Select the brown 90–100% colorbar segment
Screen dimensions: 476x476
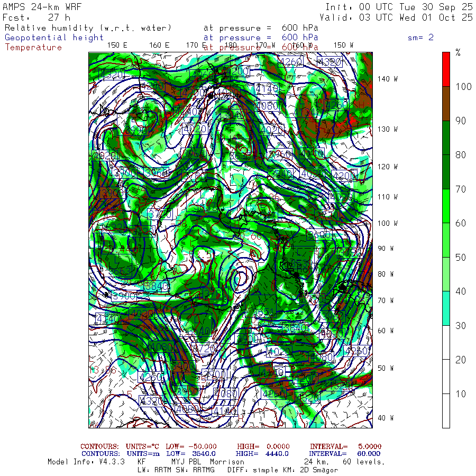(x=446, y=103)
